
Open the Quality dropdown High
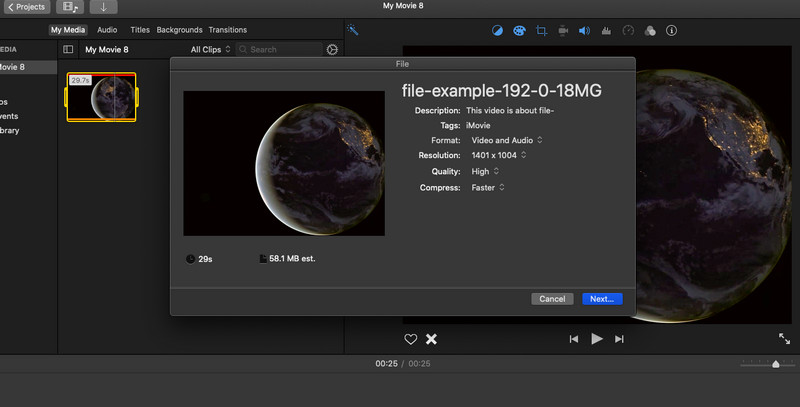tap(485, 171)
